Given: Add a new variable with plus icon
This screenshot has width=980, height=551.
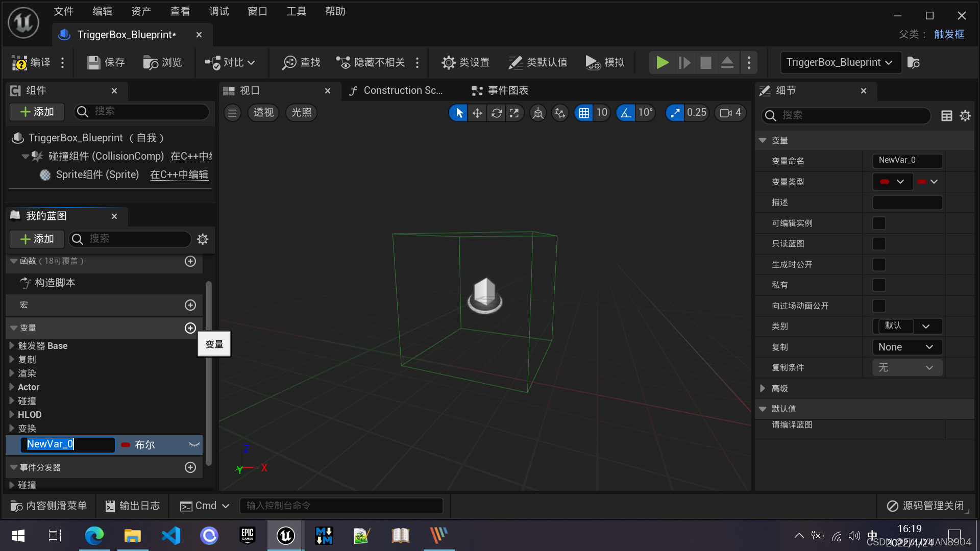Looking at the screenshot, I should (x=190, y=328).
